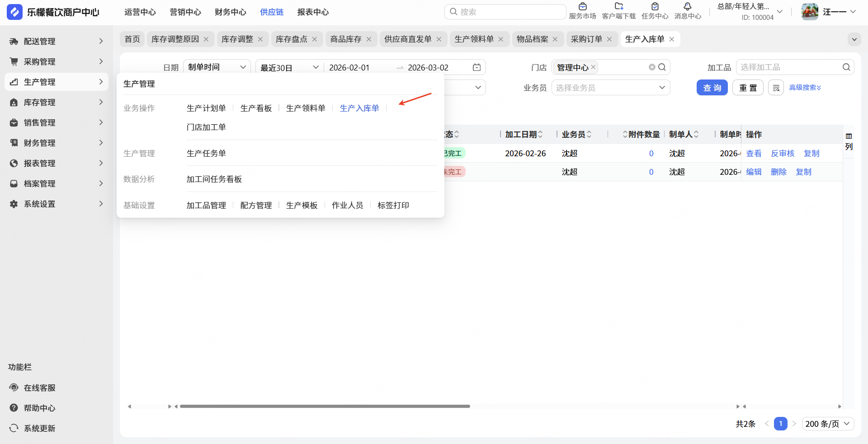The width and height of the screenshot is (868, 444).
Task: Open the 任务中心 task center icon
Action: tap(655, 7)
